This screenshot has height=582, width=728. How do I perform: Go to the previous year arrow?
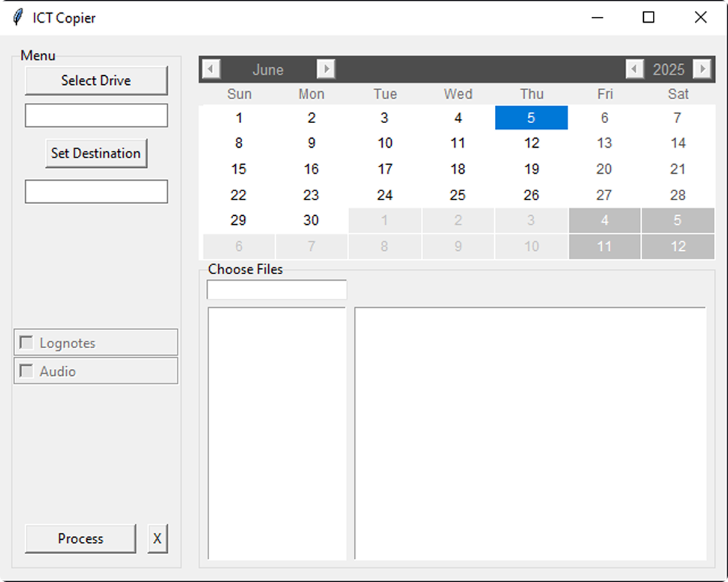click(635, 69)
